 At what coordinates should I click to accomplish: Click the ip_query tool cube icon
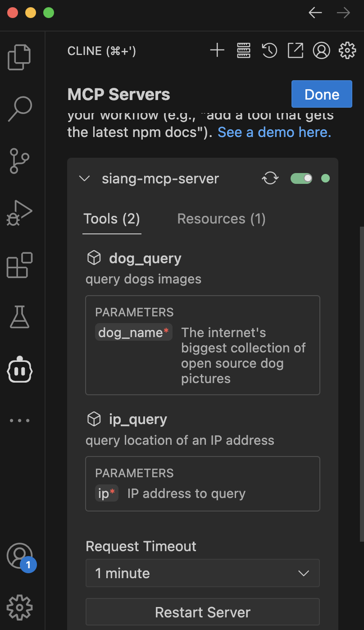coord(94,420)
